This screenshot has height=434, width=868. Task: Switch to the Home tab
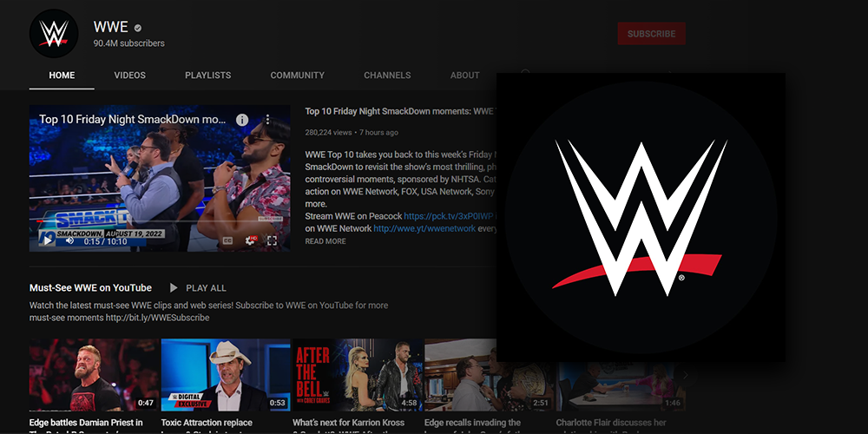pyautogui.click(x=62, y=76)
